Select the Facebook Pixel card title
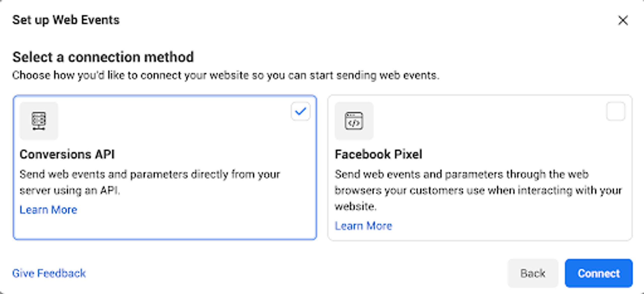The image size is (644, 294). pos(378,154)
